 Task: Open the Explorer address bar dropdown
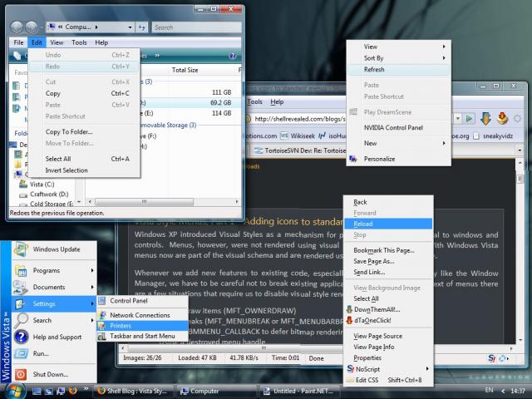[x=130, y=27]
